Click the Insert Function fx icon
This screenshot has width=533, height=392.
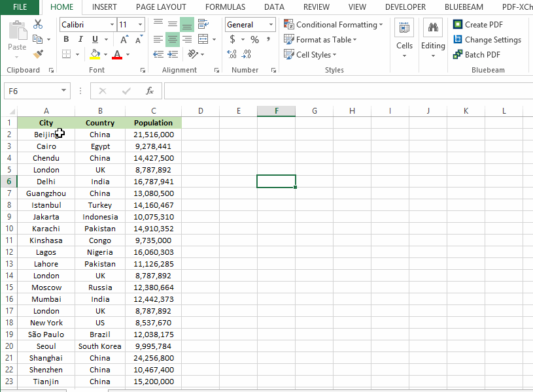point(150,91)
